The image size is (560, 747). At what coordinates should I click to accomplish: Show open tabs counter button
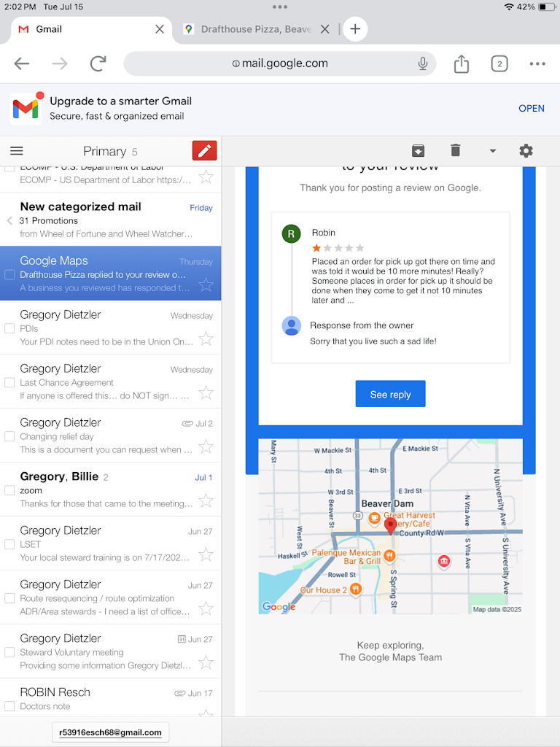pyautogui.click(x=499, y=63)
